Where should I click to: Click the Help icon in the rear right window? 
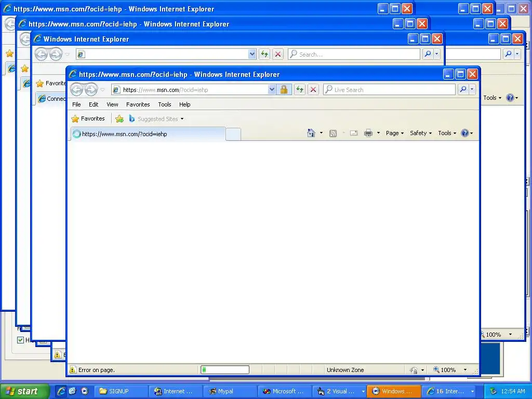pyautogui.click(x=510, y=98)
